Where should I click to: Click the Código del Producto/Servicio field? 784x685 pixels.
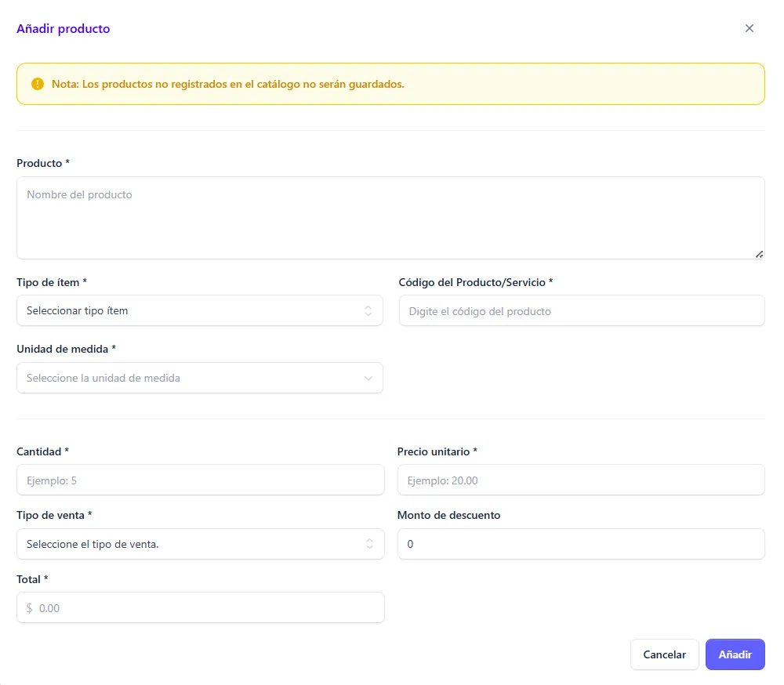(581, 311)
